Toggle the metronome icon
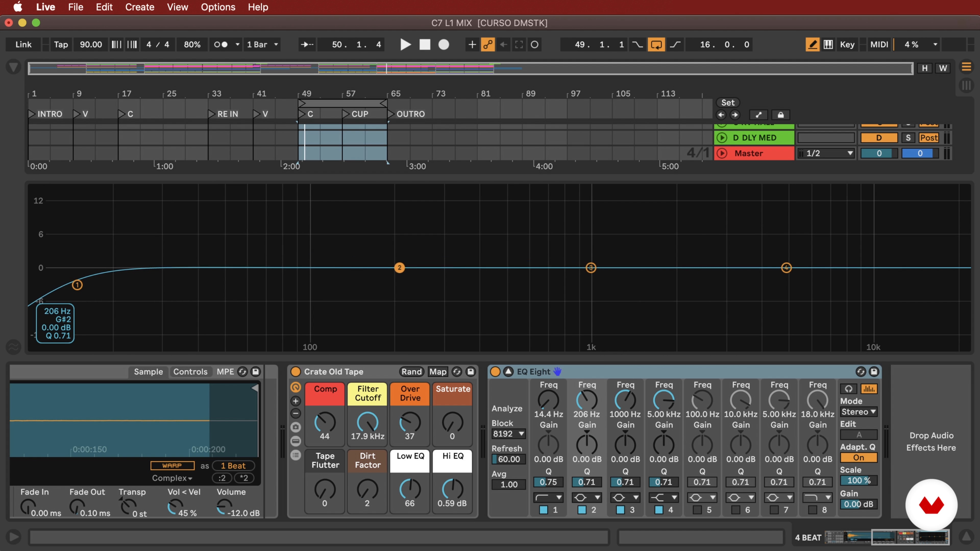The image size is (980, 551). (x=221, y=44)
